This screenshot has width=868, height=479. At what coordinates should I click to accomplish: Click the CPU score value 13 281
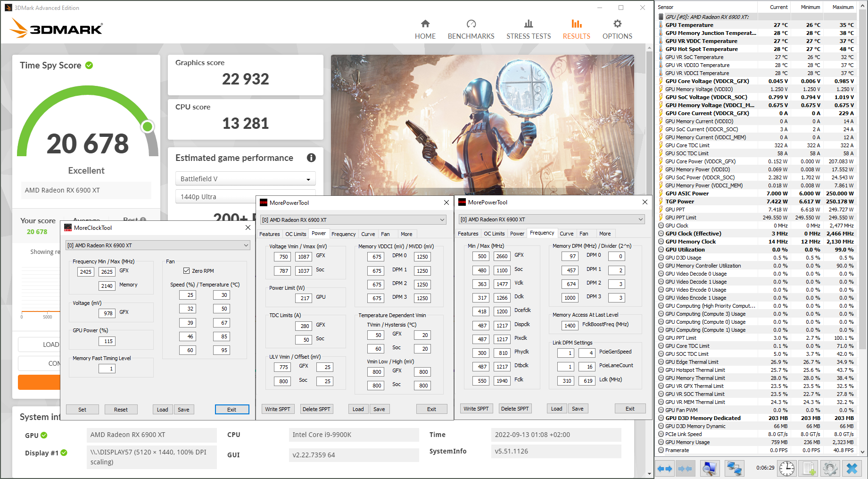[x=246, y=123]
